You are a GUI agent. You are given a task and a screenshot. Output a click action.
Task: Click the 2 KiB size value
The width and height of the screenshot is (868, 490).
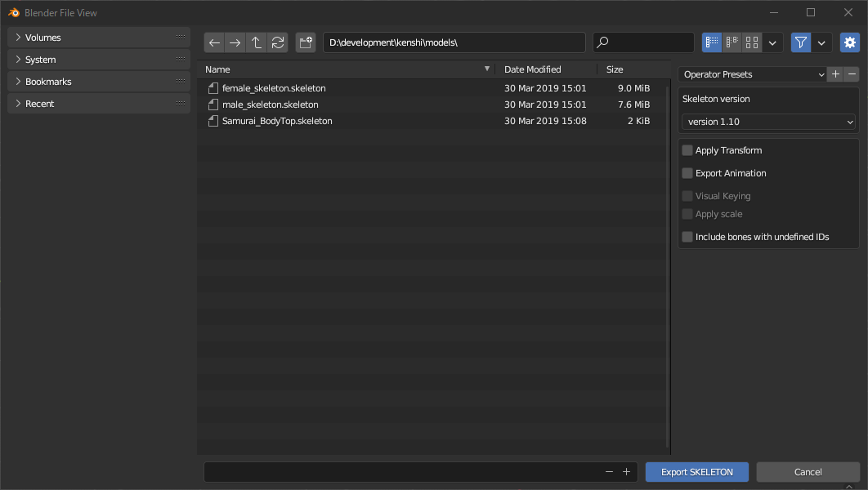(639, 121)
